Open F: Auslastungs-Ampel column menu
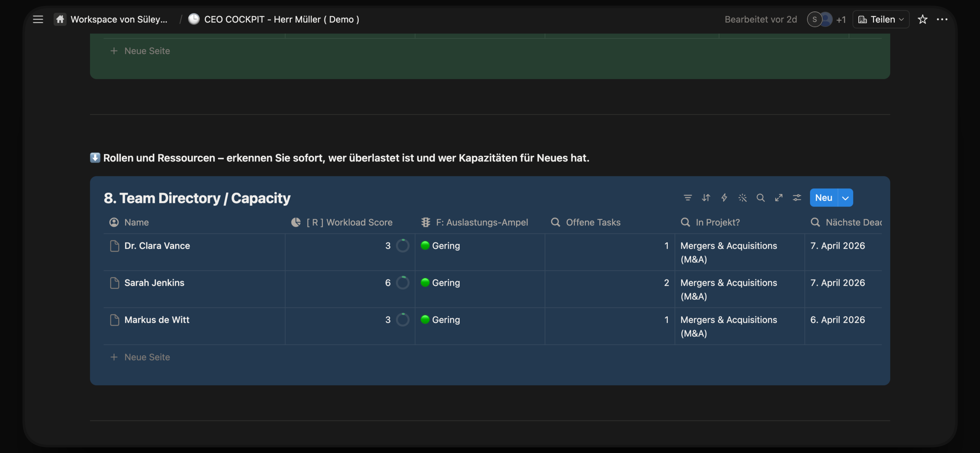This screenshot has height=453, width=980. [480, 222]
